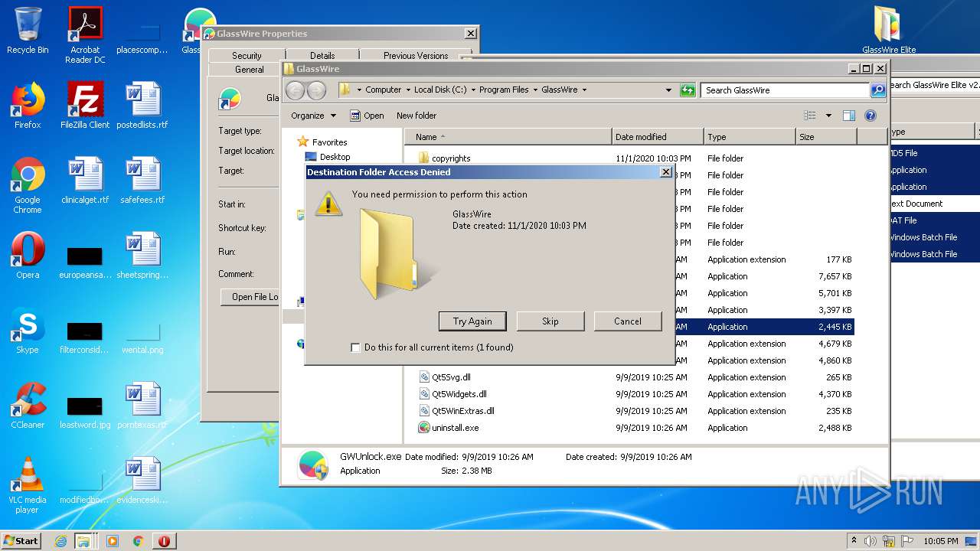This screenshot has width=980, height=551.
Task: Sort by Type column header
Action: point(750,137)
